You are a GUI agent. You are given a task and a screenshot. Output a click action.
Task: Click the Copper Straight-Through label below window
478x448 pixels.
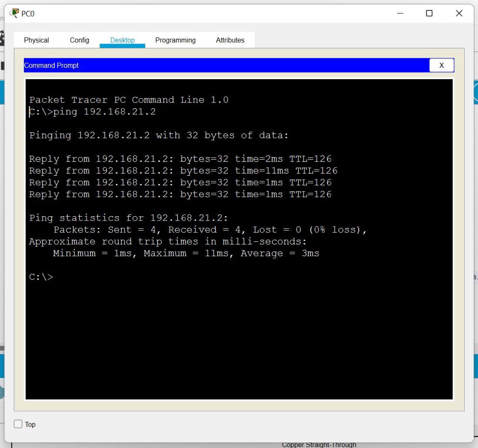319,445
